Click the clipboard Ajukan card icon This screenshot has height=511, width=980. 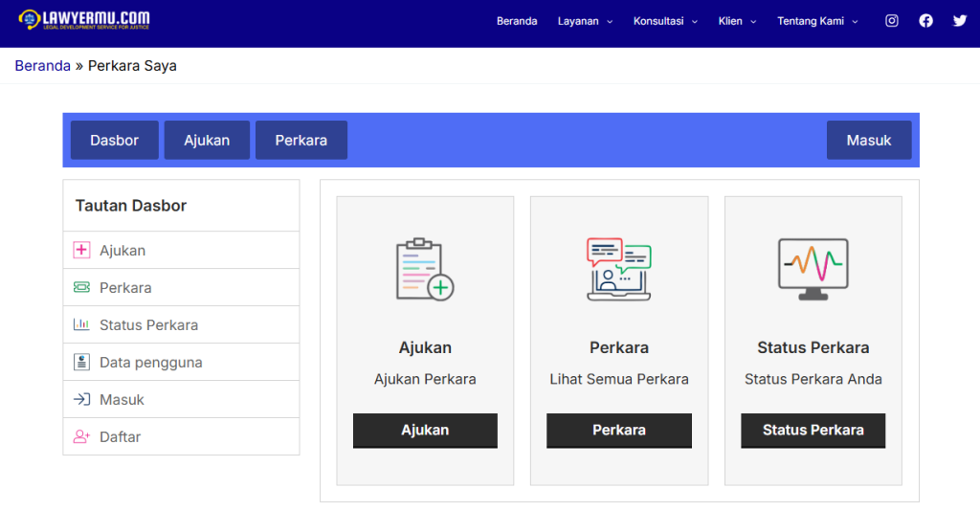click(425, 270)
